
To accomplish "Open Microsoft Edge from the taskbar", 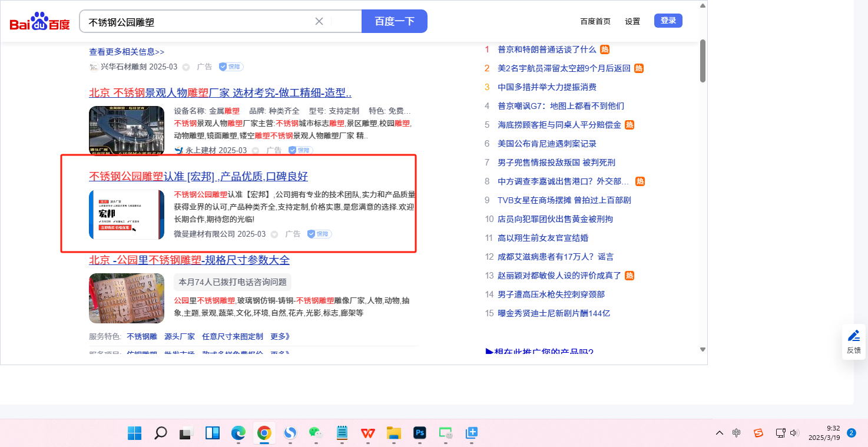I will (x=238, y=433).
